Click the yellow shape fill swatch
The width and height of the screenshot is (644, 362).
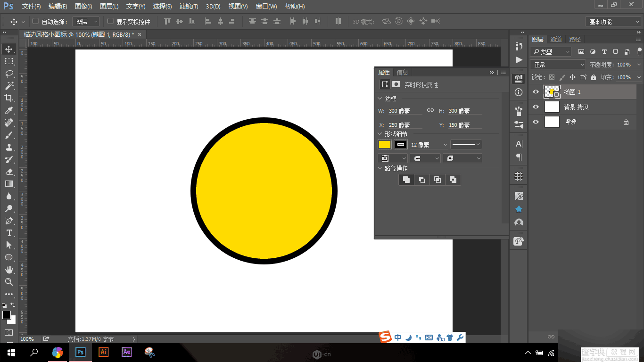coord(385,145)
